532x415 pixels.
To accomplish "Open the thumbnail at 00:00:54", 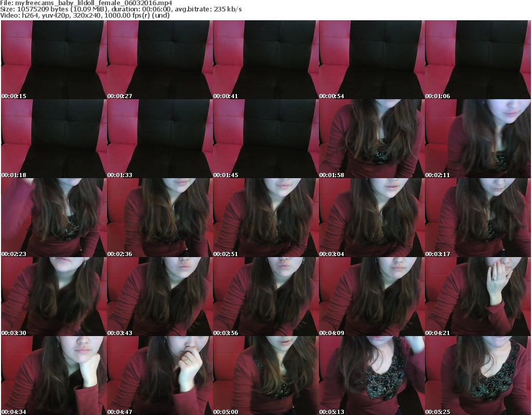I will tap(371, 60).
